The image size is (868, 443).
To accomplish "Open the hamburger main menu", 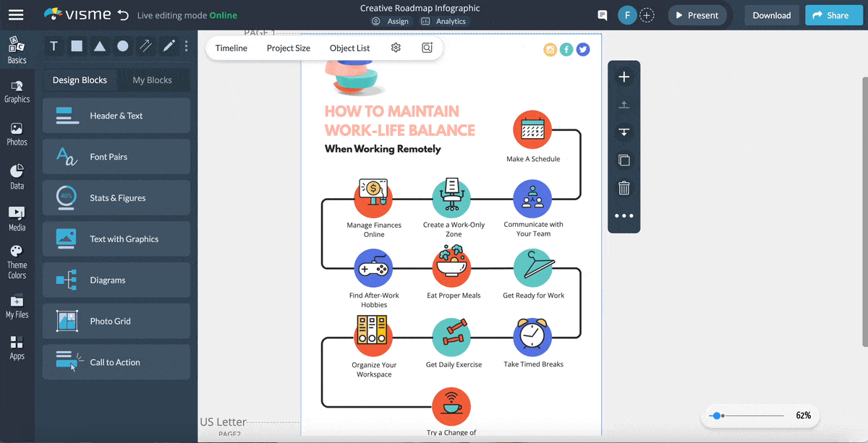I will tap(15, 14).
